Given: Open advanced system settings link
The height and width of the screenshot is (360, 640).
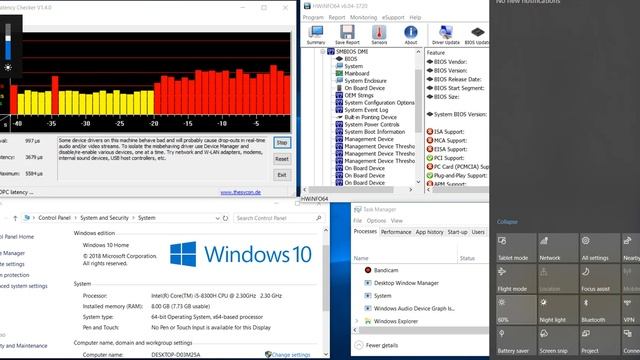Looking at the screenshot, I should click(x=24, y=286).
